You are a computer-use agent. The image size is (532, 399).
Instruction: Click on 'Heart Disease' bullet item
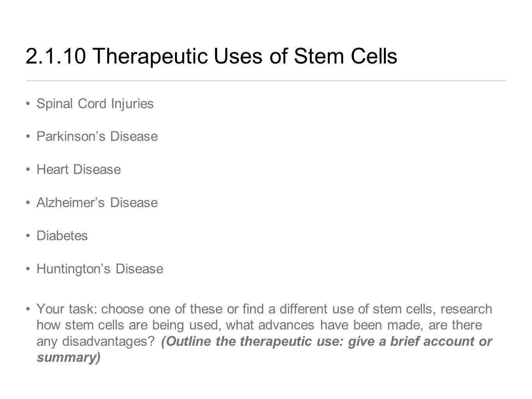tap(79, 169)
